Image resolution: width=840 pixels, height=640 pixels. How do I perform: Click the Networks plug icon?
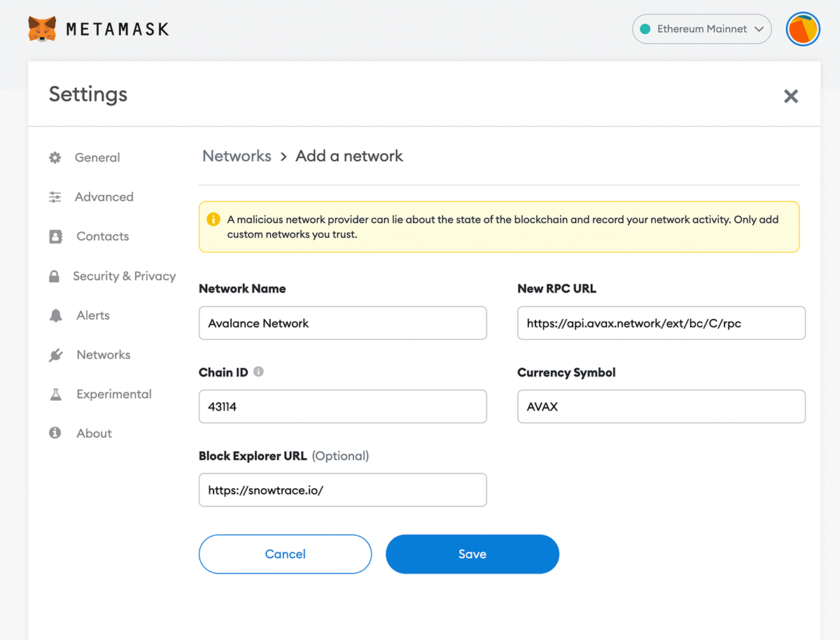coord(55,355)
